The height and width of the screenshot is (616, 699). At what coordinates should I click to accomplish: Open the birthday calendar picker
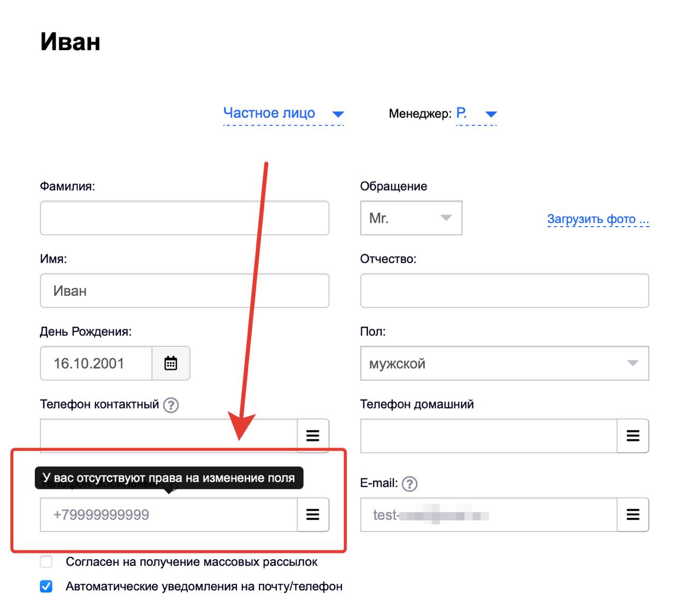[171, 363]
